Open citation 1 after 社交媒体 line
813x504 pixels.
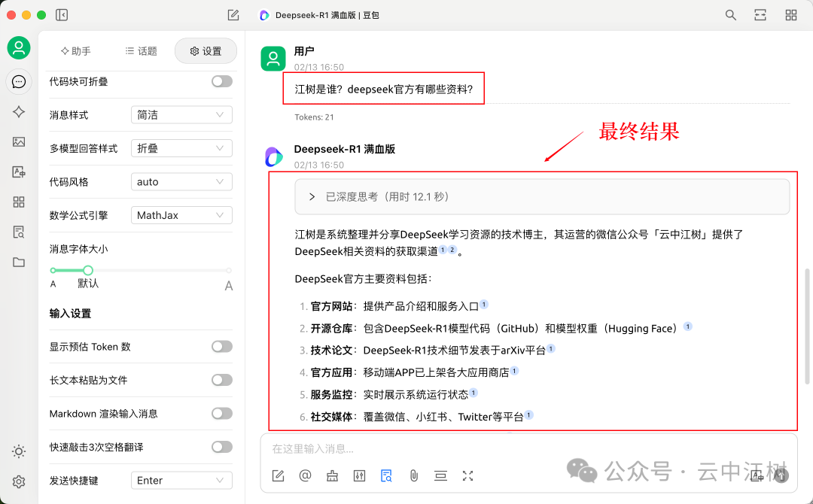tap(528, 415)
